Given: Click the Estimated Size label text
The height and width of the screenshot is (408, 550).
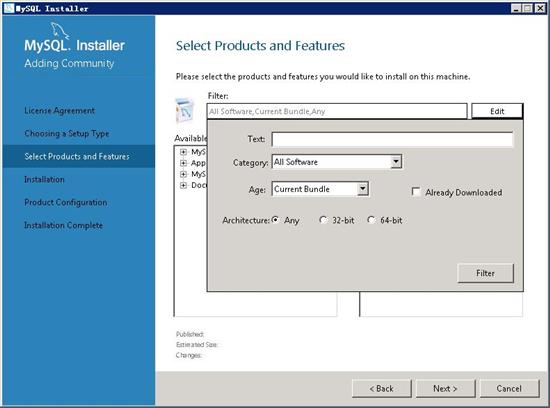Looking at the screenshot, I should (x=197, y=345).
